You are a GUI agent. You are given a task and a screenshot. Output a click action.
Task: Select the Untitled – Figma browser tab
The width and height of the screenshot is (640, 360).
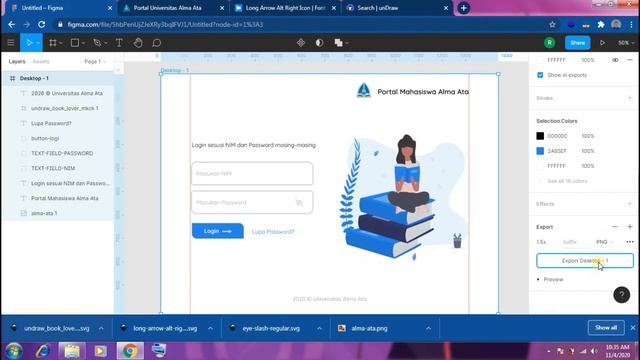[60, 8]
